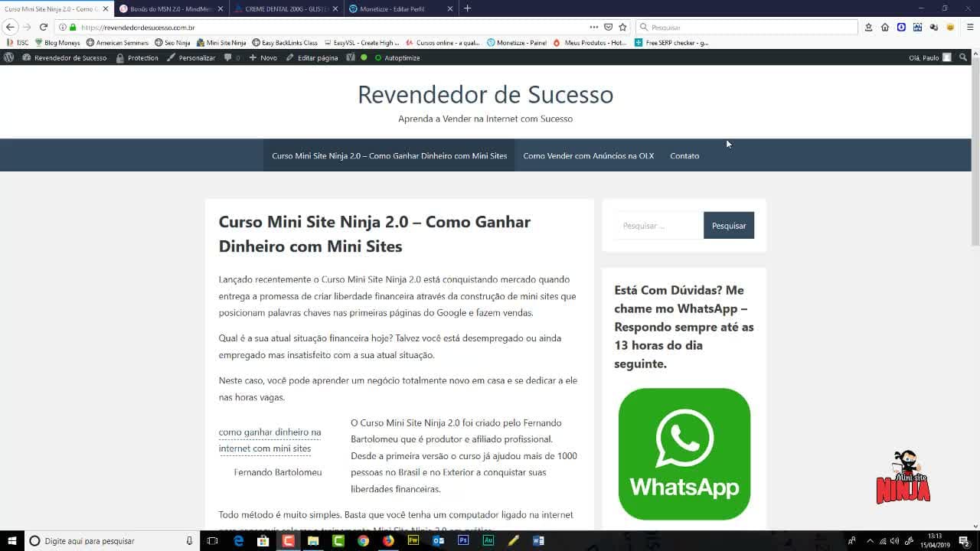Open Outlook from the taskbar
This screenshot has width=980, height=551.
[x=438, y=540]
